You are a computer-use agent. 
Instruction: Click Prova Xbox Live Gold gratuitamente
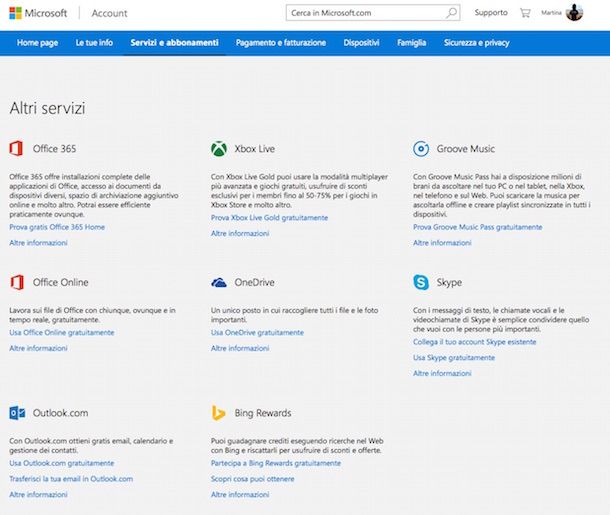coord(270,217)
